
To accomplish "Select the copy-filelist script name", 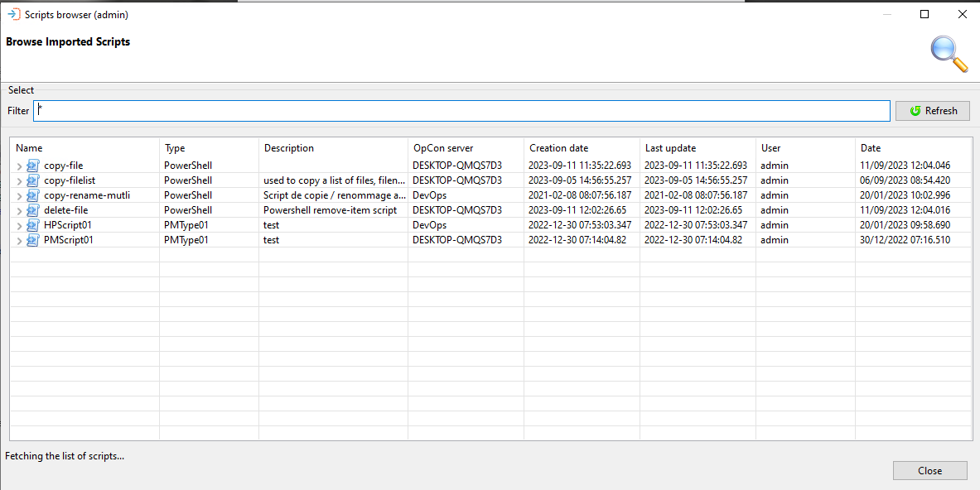I will tap(70, 180).
